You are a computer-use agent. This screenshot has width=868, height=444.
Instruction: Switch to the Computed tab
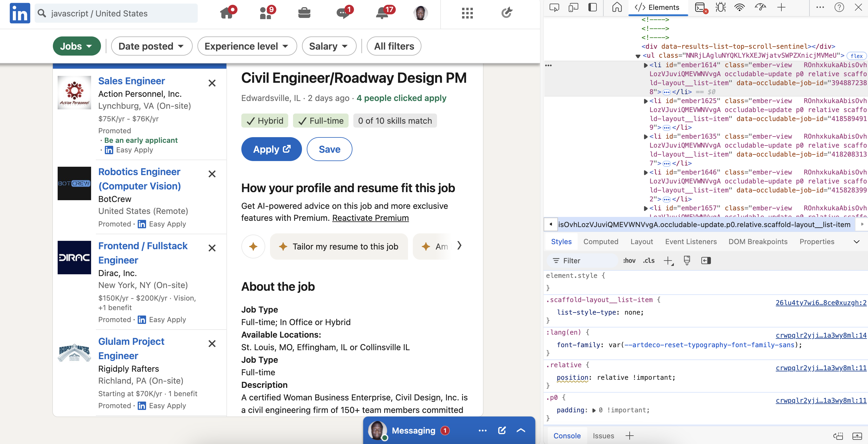[x=601, y=242]
